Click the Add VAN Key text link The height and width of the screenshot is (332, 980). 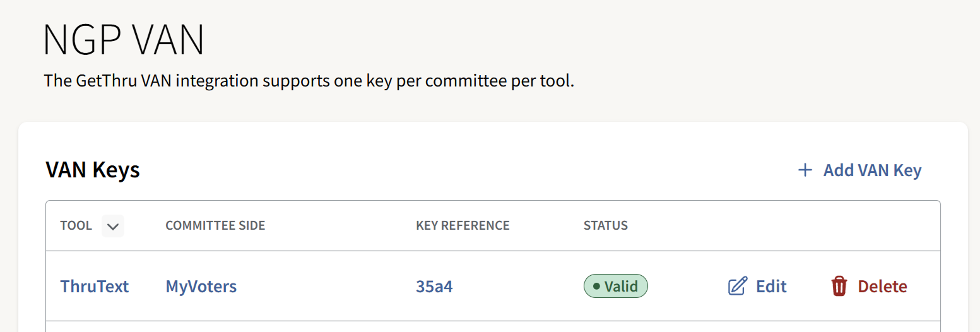(872, 170)
